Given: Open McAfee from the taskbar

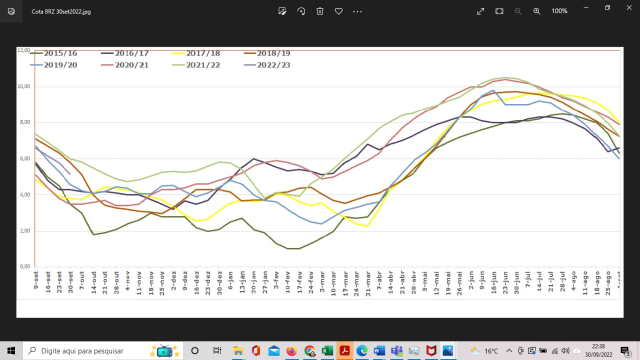Looking at the screenshot, I should point(431,351).
